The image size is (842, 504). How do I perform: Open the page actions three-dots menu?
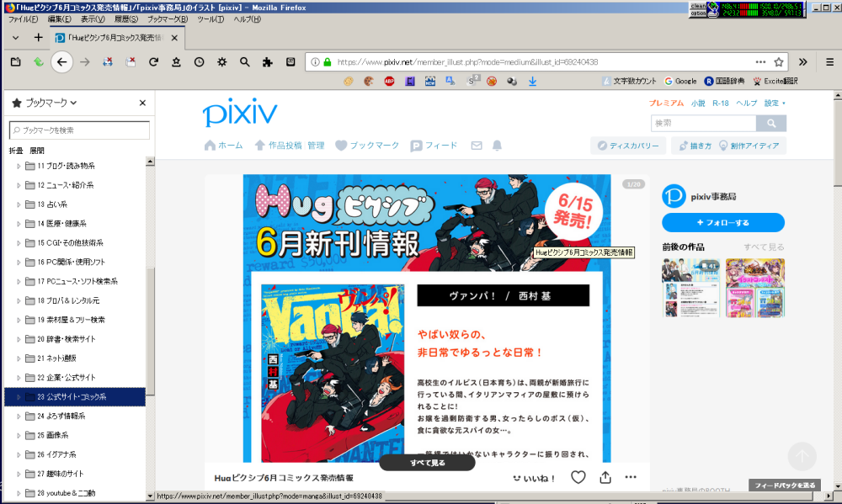760,62
